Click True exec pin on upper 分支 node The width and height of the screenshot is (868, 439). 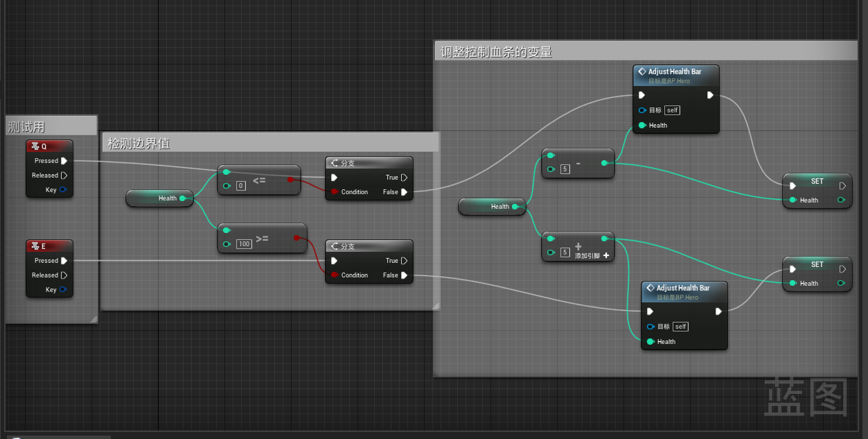pyautogui.click(x=404, y=178)
